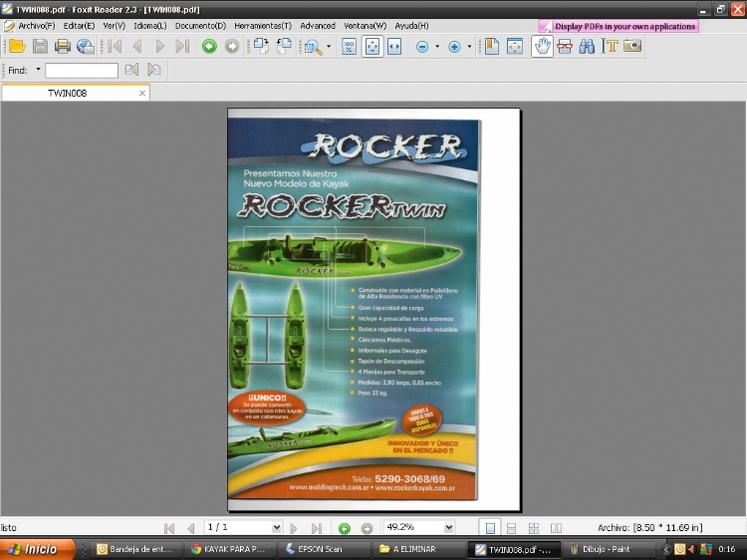Image resolution: width=747 pixels, height=560 pixels.
Task: Print the PDF document
Action: click(x=63, y=46)
